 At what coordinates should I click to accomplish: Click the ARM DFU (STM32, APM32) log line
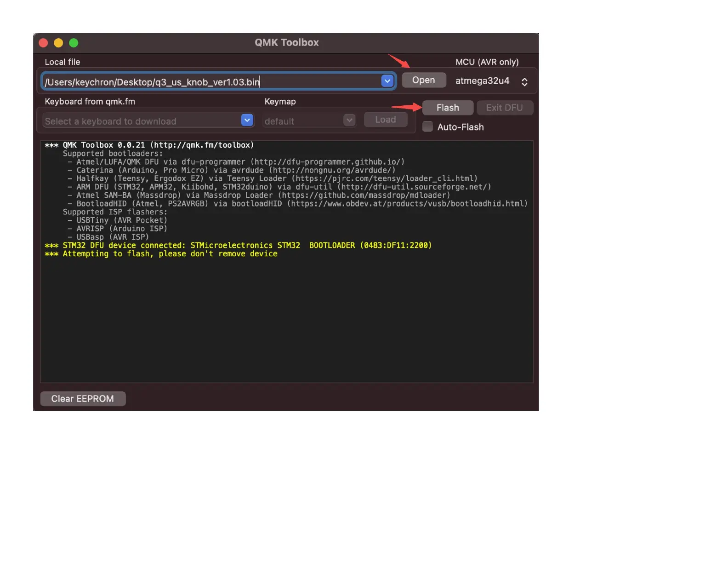click(279, 187)
